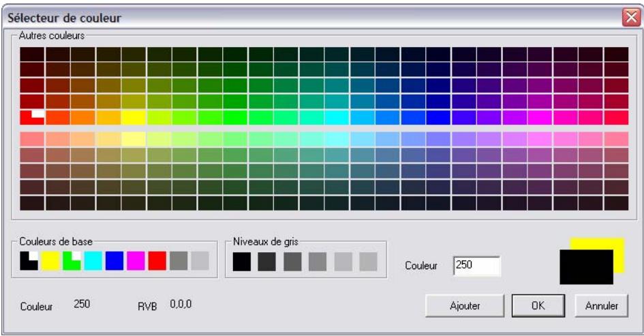This screenshot has width=644, height=336.
Task: Select dark gray swatch in Couleurs de base
Action: point(179,261)
